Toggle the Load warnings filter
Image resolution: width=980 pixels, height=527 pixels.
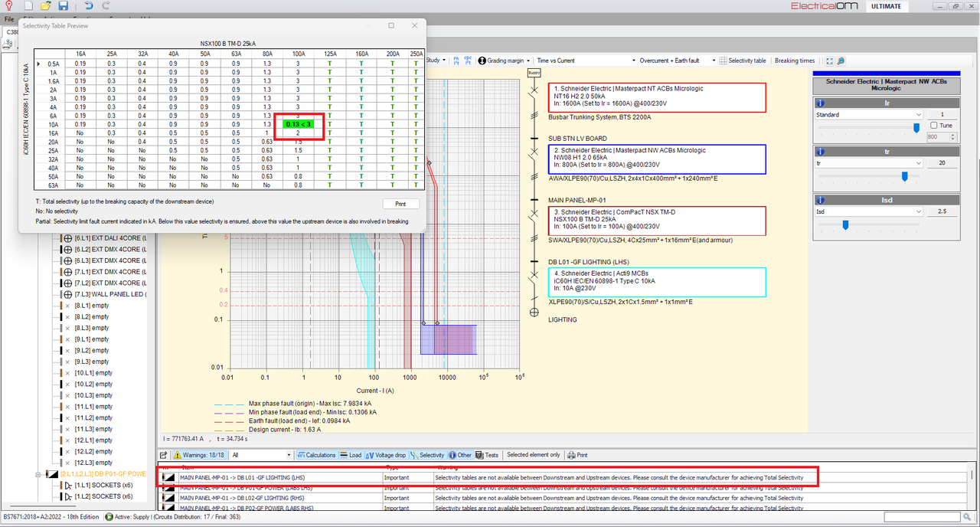(351, 455)
